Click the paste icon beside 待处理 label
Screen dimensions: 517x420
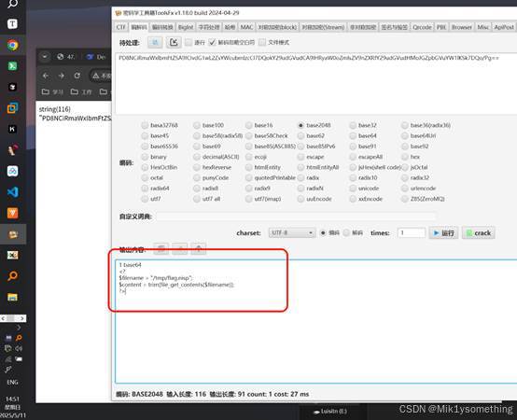(155, 43)
